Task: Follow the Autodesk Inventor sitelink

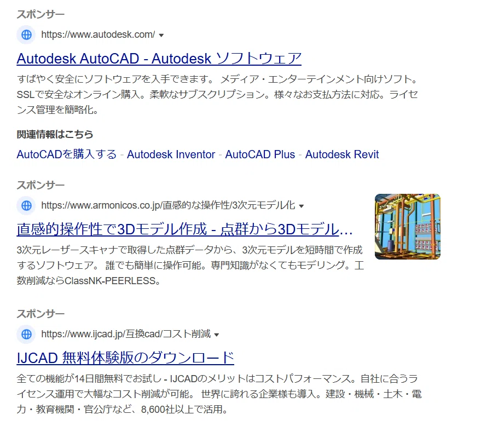Action: 171,154
